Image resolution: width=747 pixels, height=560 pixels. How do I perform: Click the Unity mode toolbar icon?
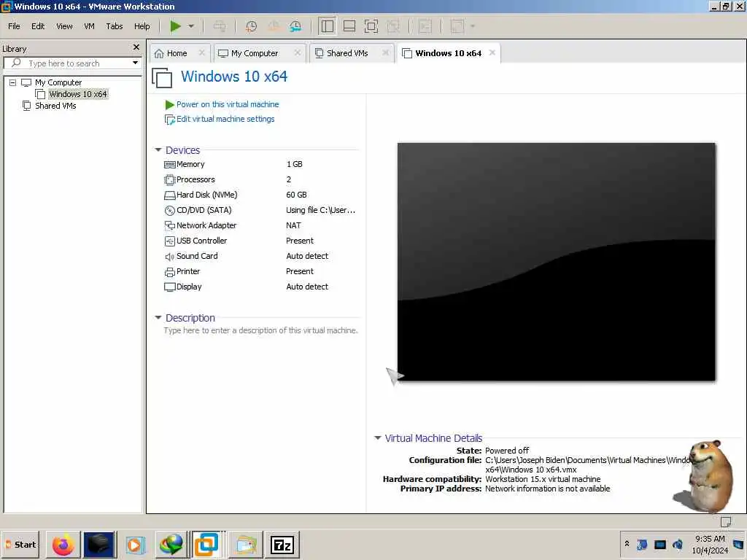point(393,26)
